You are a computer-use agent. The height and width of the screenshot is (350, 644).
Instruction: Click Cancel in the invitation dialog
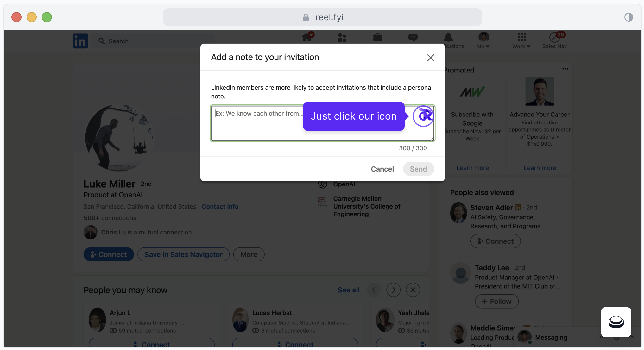(382, 169)
